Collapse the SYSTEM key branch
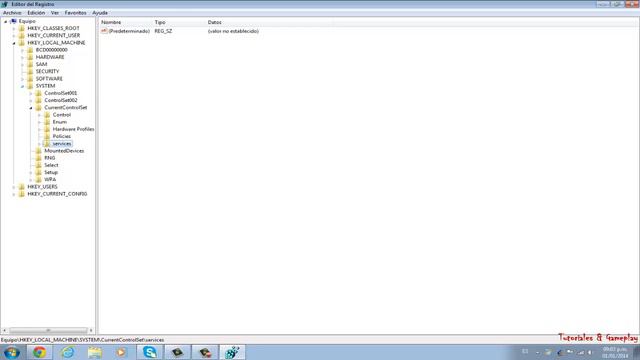Screen dimensions: 640x360 (23, 86)
